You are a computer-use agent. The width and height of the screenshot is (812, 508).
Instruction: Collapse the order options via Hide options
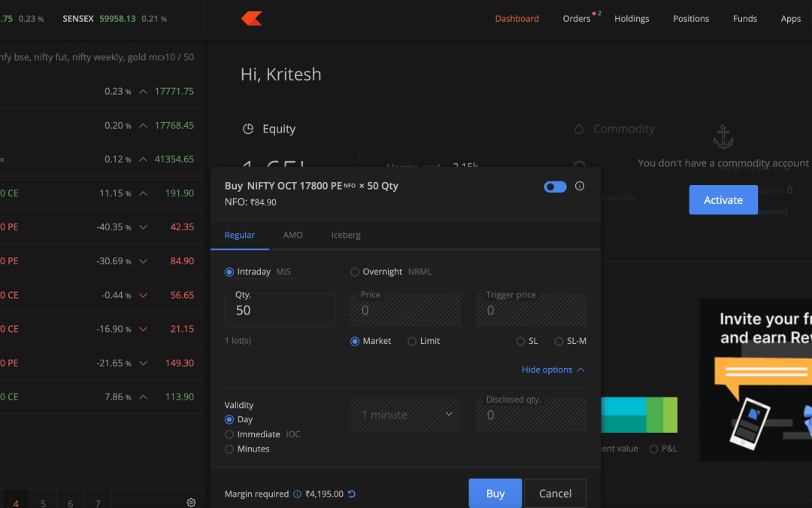coord(553,370)
